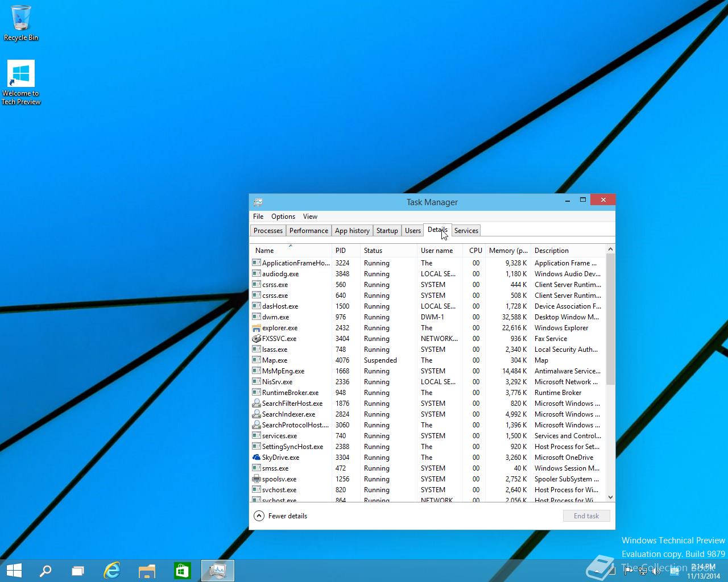Select the RuntimeBroker.exe row
Image resolution: width=728 pixels, height=582 pixels.
(x=428, y=393)
